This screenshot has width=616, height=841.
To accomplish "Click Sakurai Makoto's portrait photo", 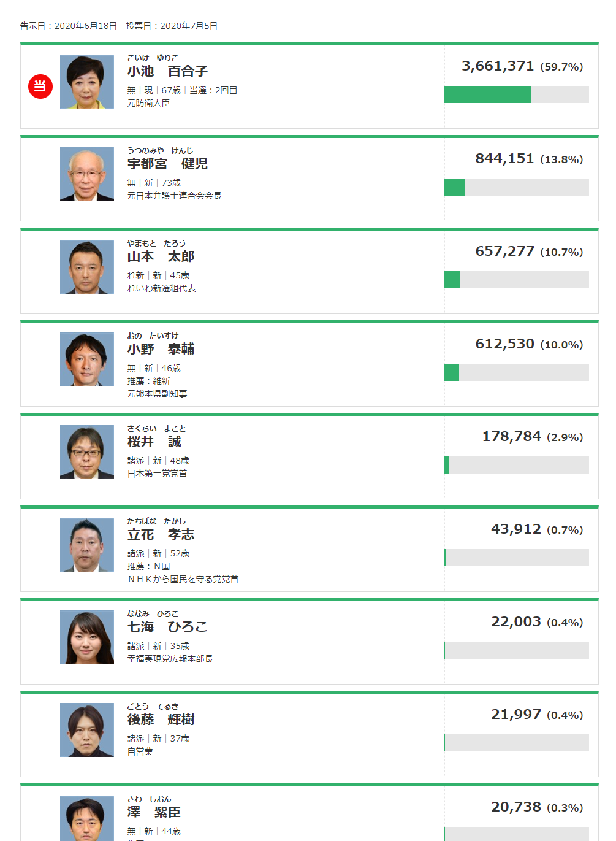I will (87, 452).
